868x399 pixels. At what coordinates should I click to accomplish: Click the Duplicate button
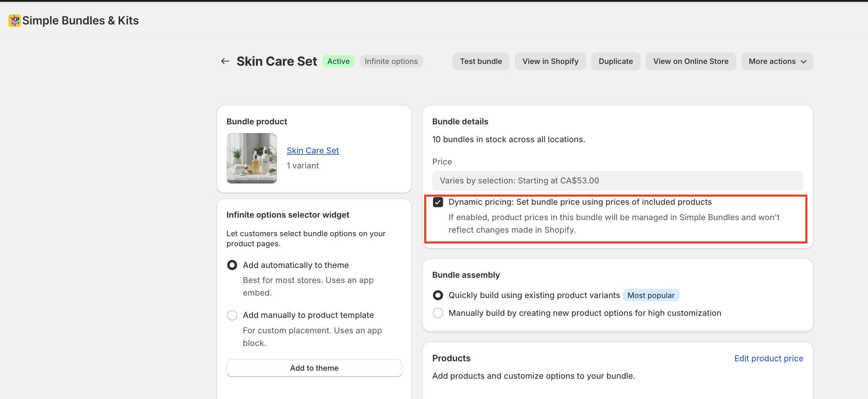(x=616, y=61)
